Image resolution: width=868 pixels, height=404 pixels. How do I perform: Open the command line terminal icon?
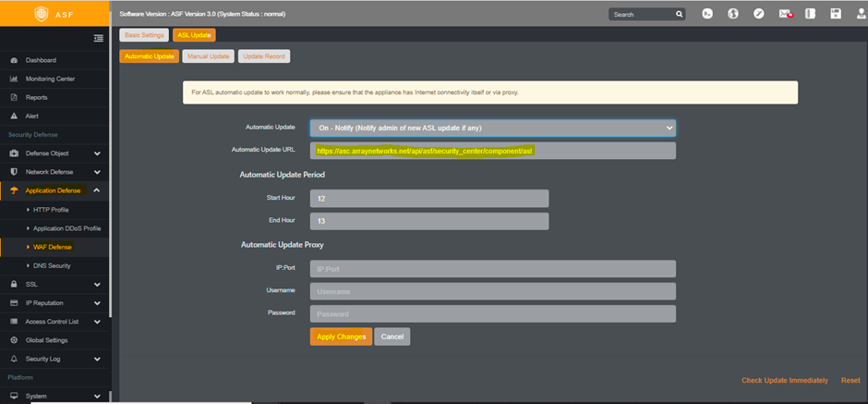click(x=707, y=14)
